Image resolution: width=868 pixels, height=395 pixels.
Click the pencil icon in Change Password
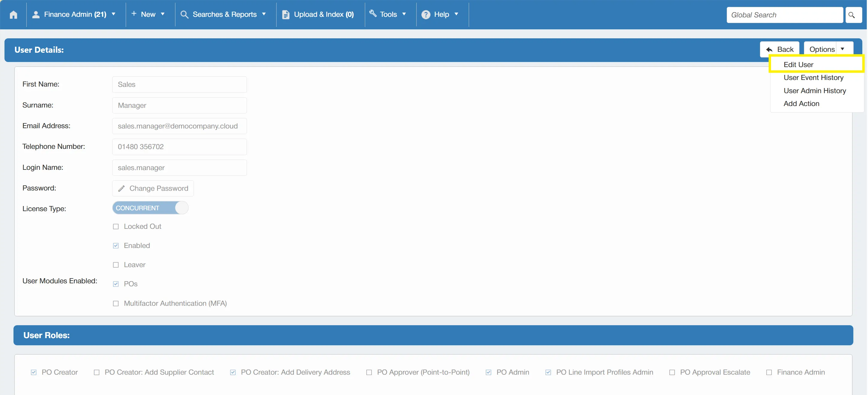click(122, 188)
